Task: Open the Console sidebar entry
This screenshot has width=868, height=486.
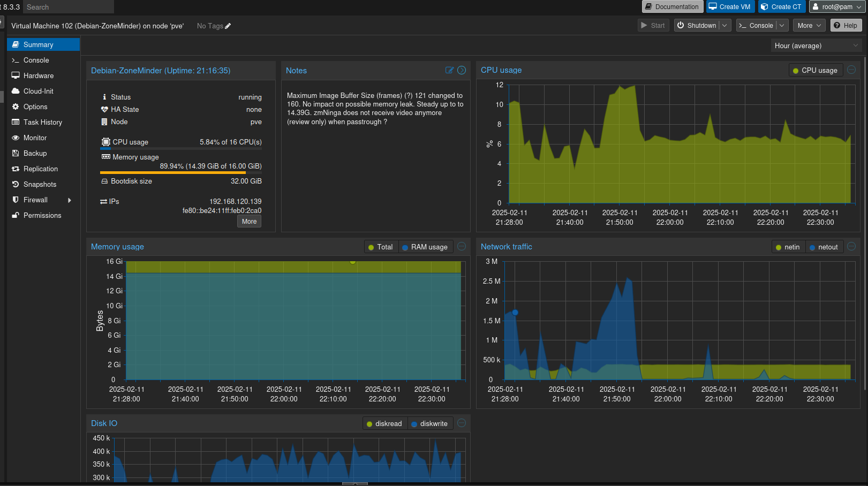Action: click(x=43, y=60)
